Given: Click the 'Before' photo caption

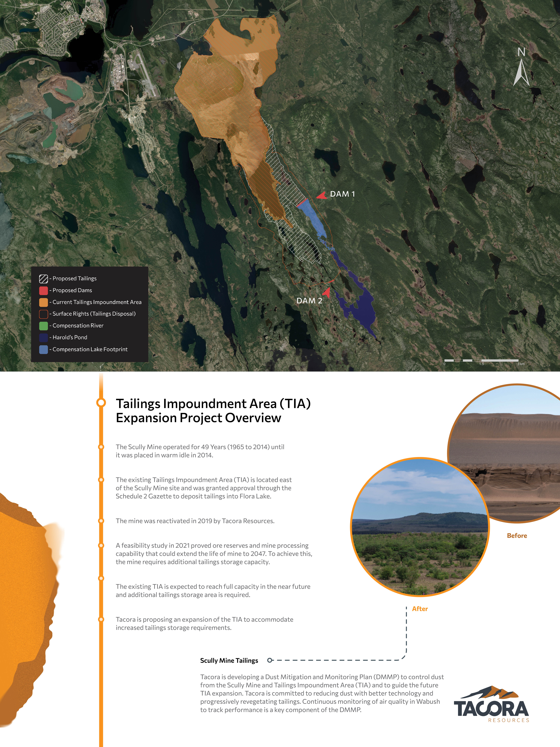Looking at the screenshot, I should click(x=517, y=536).
